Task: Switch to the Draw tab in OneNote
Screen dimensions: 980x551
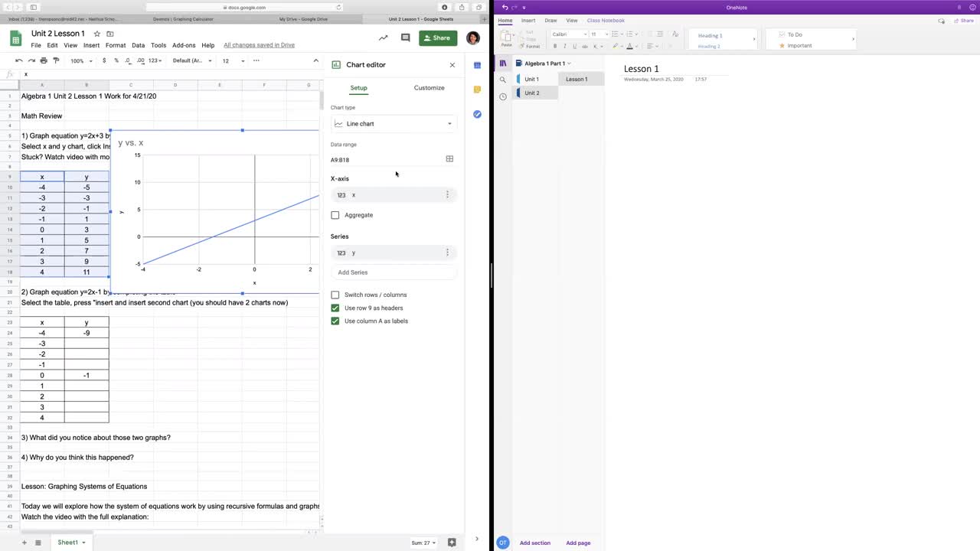Action: [550, 21]
